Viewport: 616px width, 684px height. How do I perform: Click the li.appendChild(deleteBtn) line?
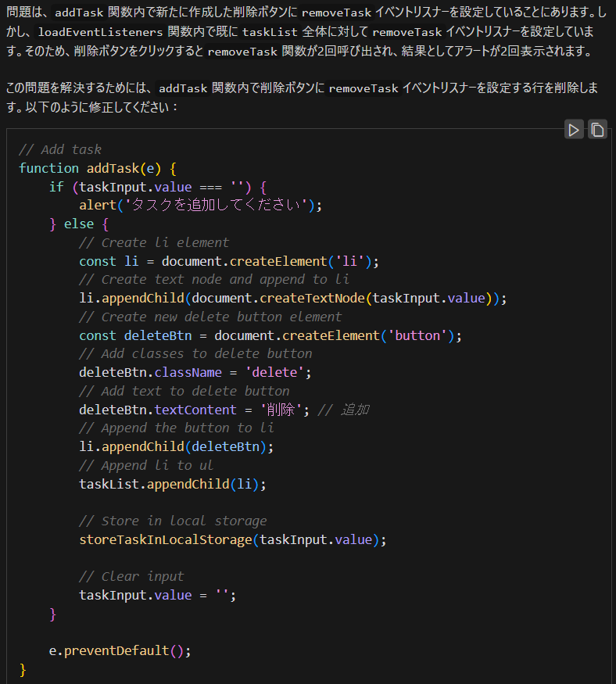pos(176,446)
